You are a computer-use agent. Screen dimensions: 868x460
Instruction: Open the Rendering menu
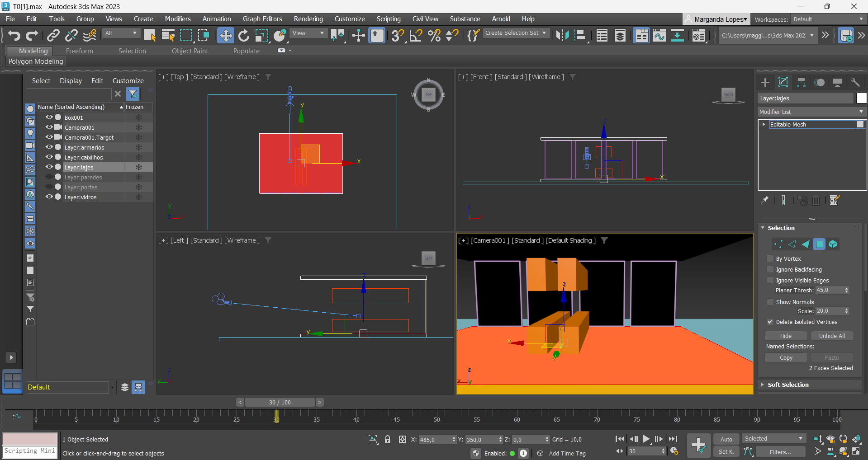click(308, 19)
